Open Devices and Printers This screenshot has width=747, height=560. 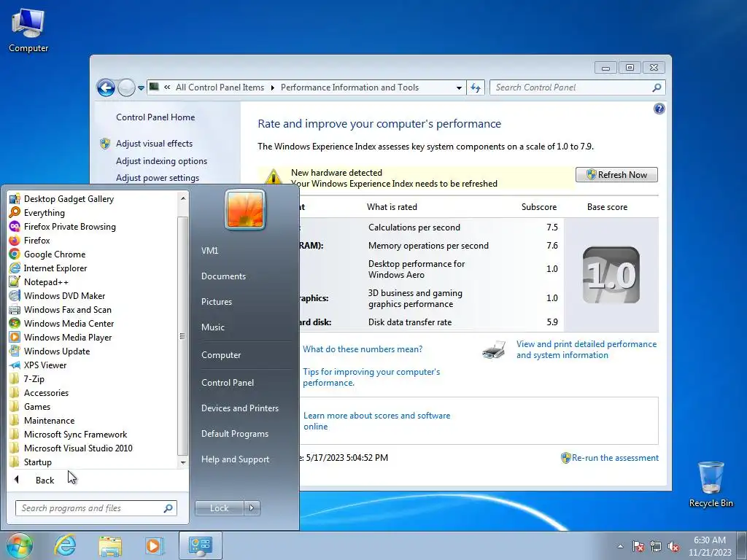tap(239, 408)
